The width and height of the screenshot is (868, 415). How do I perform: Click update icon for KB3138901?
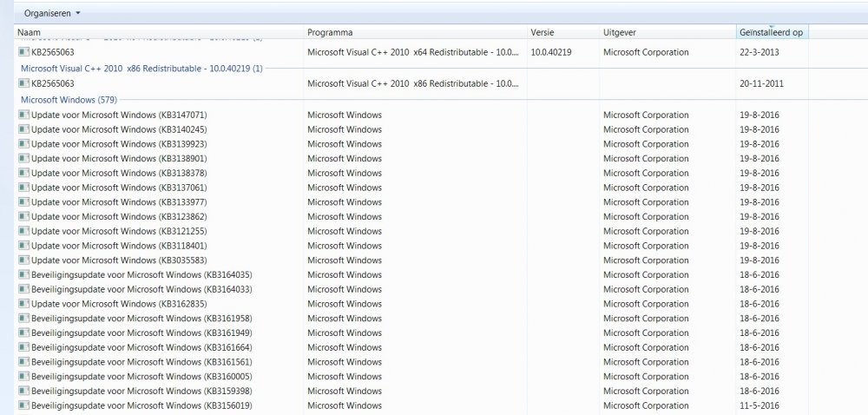click(x=23, y=158)
